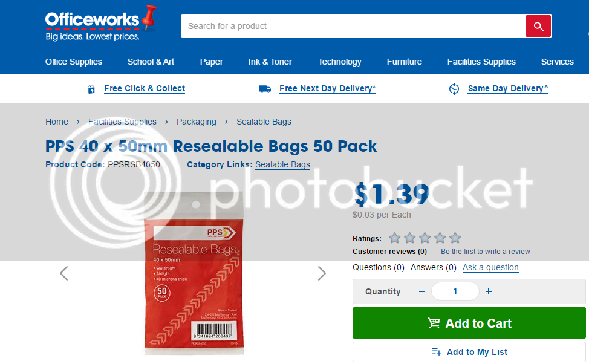The height and width of the screenshot is (364, 589).
Task: Click the product search field
Action: coord(353,26)
